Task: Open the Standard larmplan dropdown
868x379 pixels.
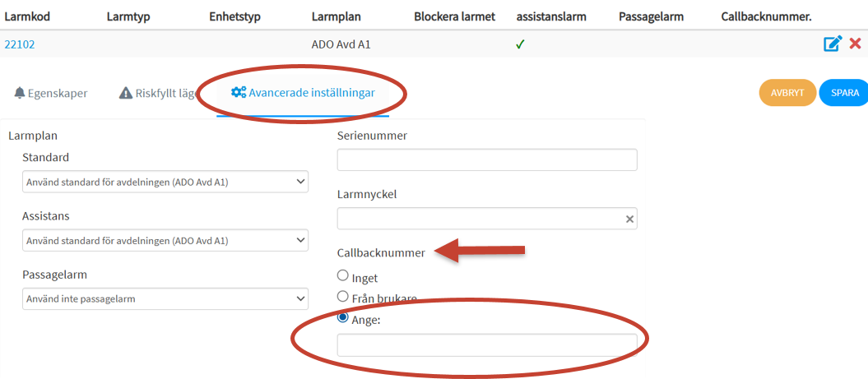Action: pos(165,182)
